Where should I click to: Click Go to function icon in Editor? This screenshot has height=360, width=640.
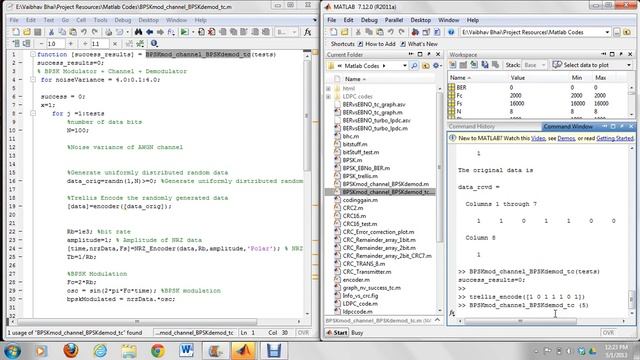tap(171, 32)
